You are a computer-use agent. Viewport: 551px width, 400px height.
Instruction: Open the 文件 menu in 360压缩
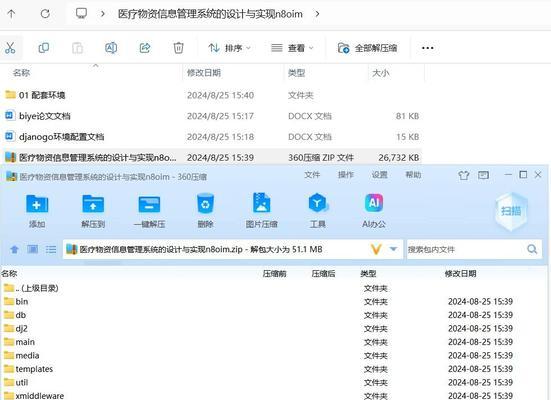pos(312,175)
